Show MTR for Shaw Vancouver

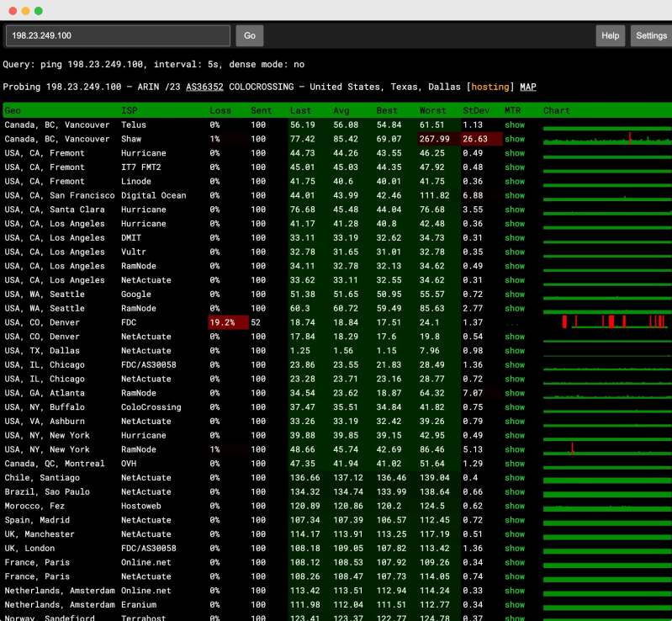point(514,139)
